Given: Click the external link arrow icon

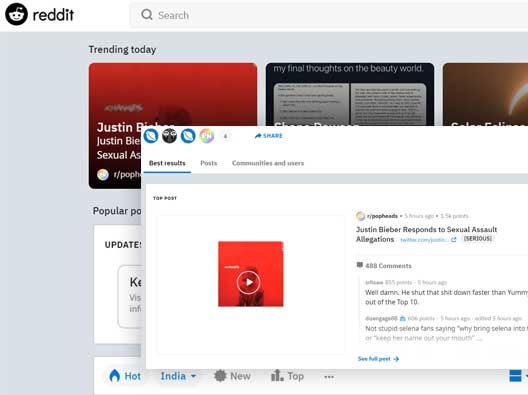Looking at the screenshot, I should [x=454, y=239].
